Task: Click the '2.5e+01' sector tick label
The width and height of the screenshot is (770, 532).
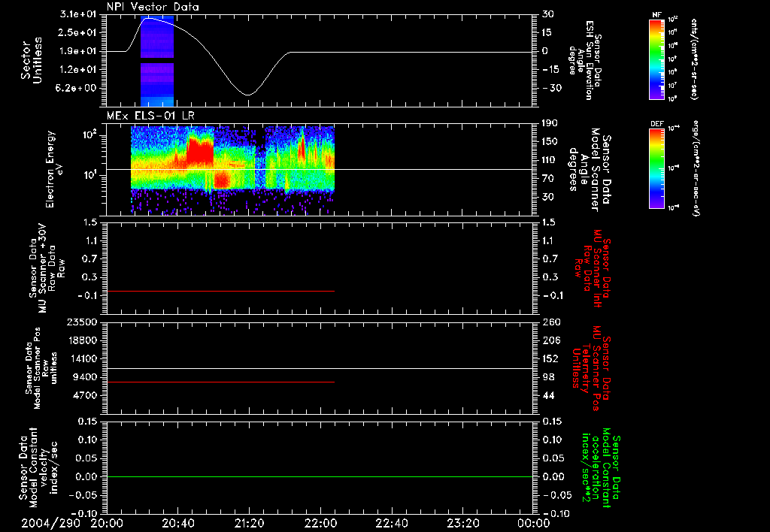Action: (78, 32)
